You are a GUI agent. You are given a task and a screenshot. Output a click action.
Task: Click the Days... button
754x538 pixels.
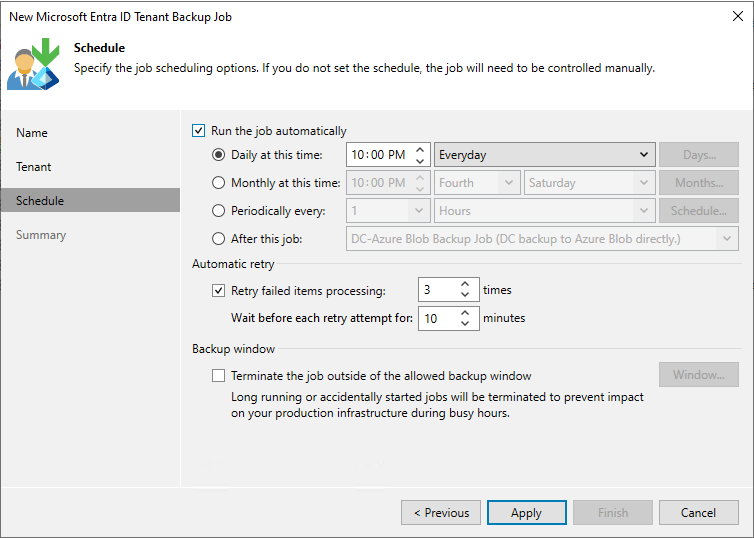click(699, 155)
